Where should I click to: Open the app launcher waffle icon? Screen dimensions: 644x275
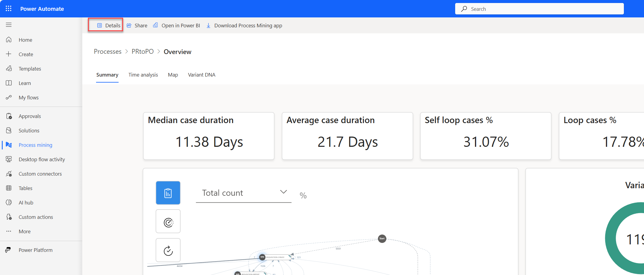point(8,9)
